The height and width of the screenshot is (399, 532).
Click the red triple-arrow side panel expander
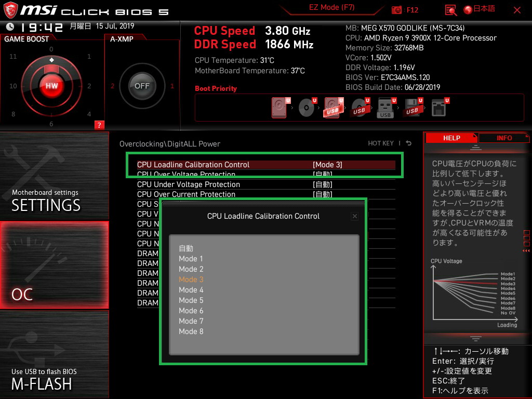tap(526, 251)
